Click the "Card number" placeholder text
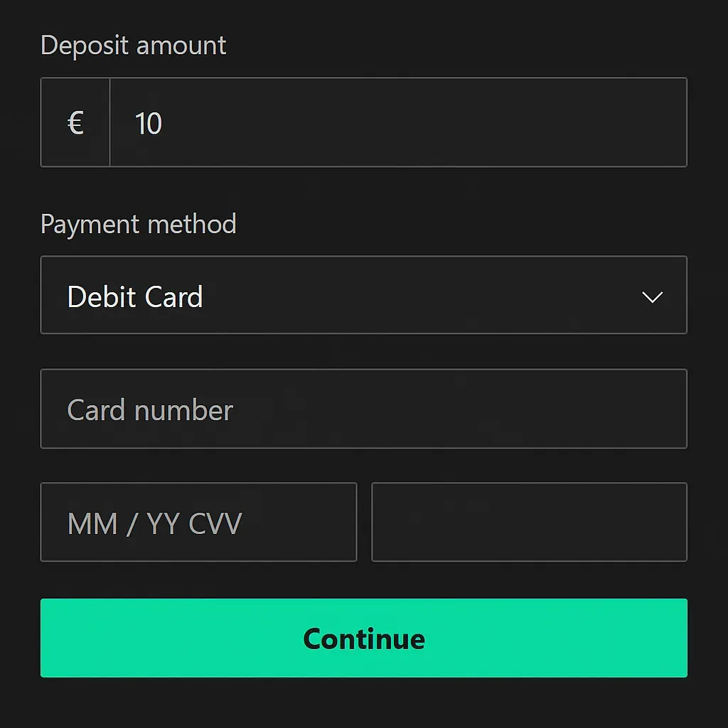 coord(150,410)
